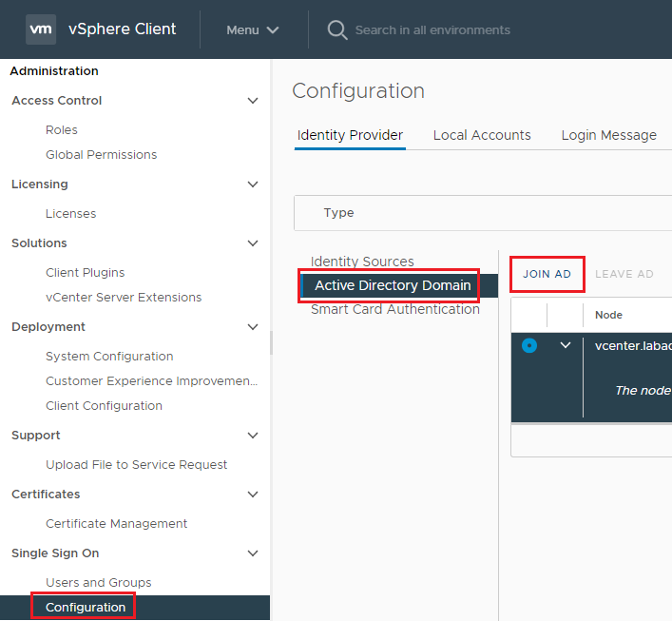Open the Login Message tab
The width and height of the screenshot is (672, 621).
click(x=608, y=135)
